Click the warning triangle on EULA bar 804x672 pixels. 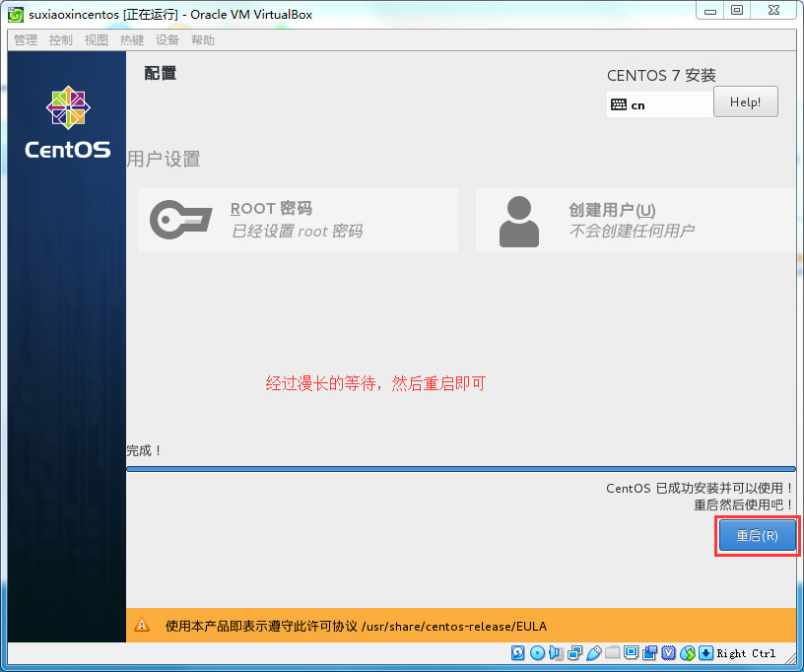142,626
